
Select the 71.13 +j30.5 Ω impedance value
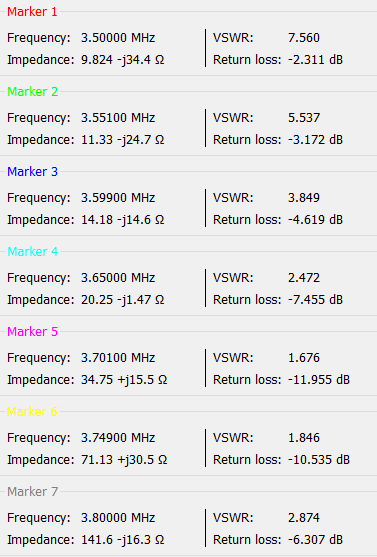[x=124, y=459]
